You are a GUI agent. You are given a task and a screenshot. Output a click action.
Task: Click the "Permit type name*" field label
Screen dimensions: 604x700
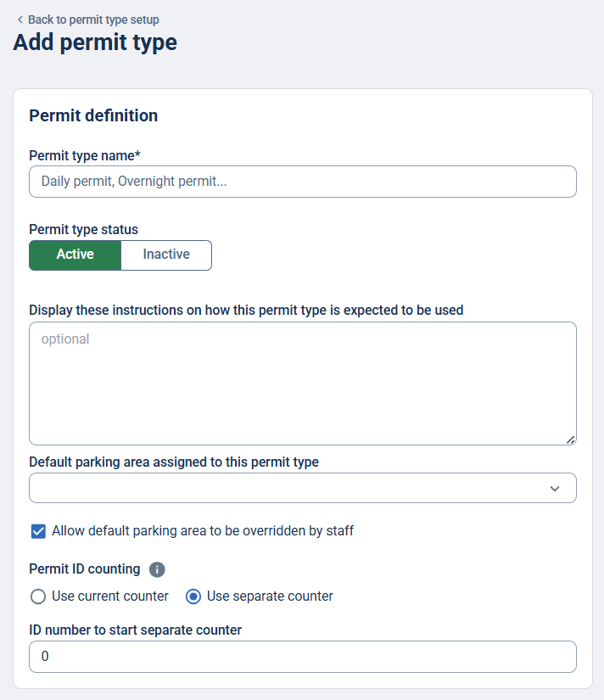tap(84, 155)
